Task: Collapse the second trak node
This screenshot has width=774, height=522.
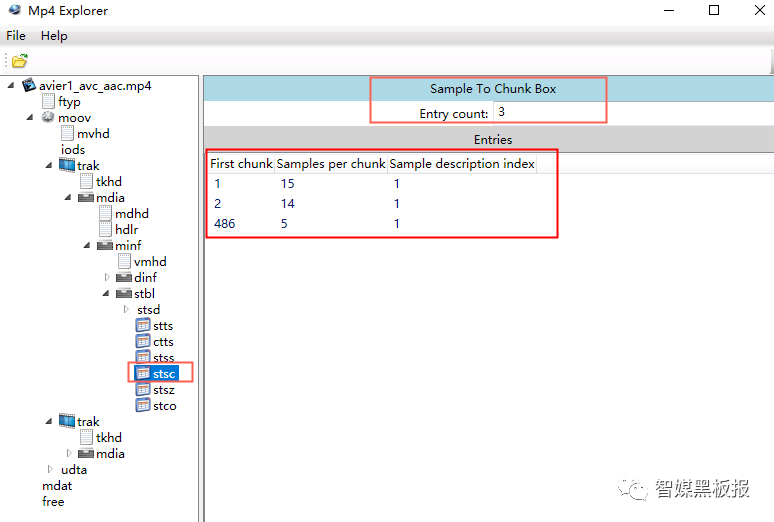Action: tap(49, 421)
